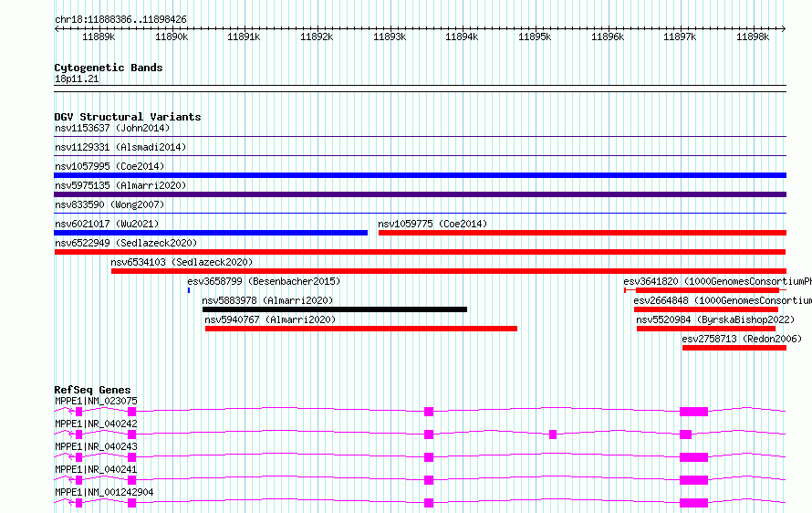
Task: Select the 18p11.21 band label
Action: pos(77,79)
